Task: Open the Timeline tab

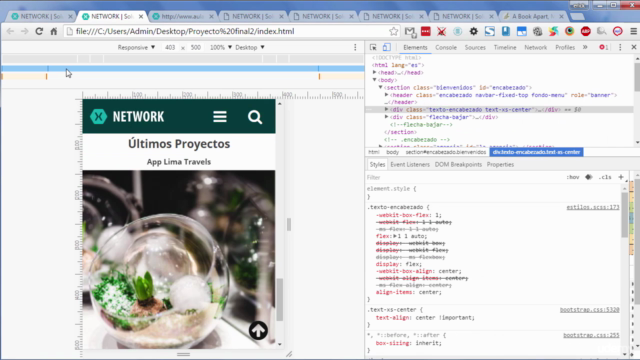Action: tap(505, 47)
